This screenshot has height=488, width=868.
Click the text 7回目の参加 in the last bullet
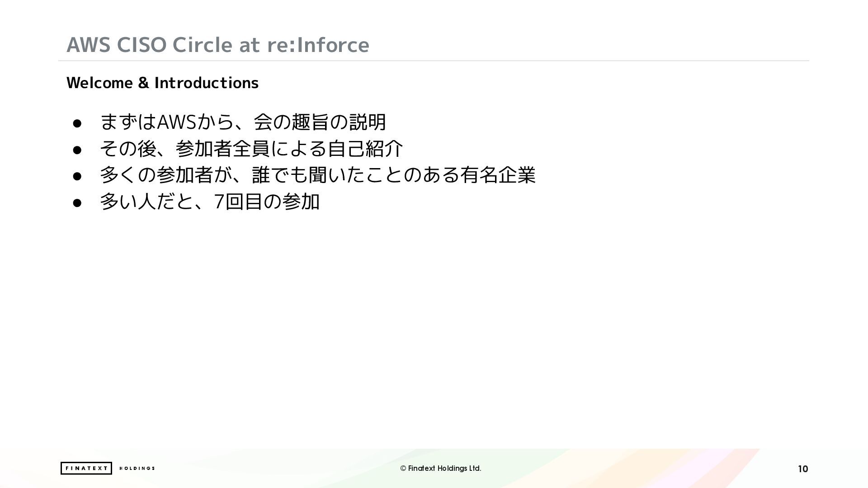(267, 202)
